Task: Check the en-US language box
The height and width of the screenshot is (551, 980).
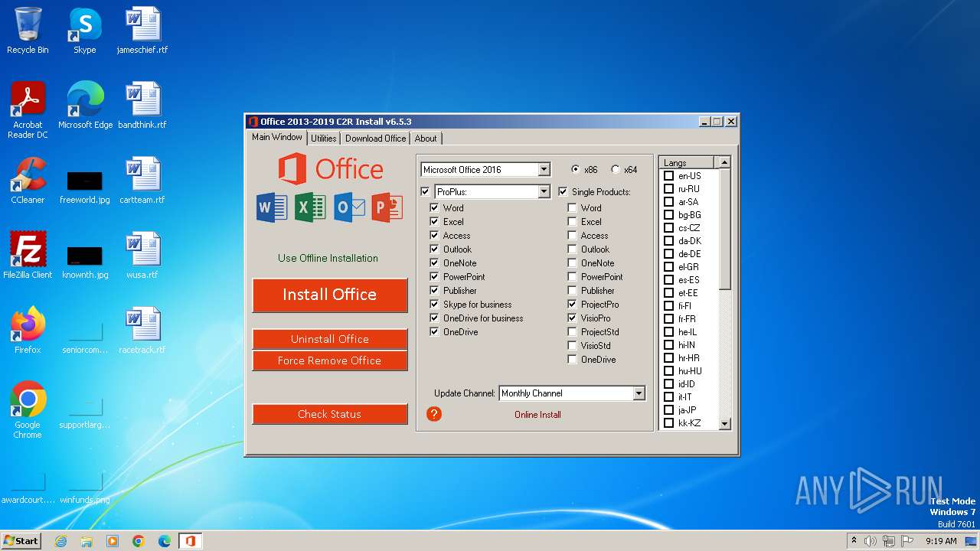Action: [668, 175]
